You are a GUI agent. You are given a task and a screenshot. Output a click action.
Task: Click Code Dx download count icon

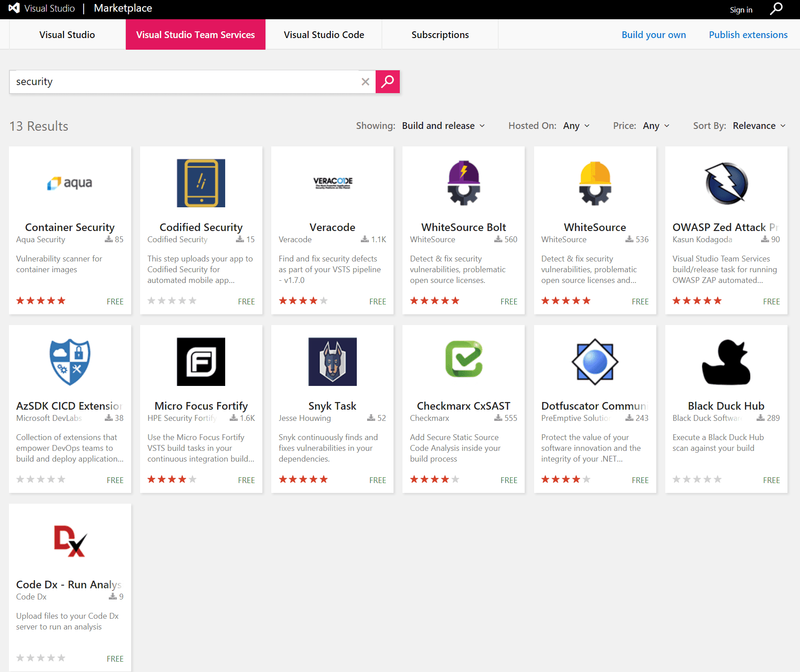point(113,596)
